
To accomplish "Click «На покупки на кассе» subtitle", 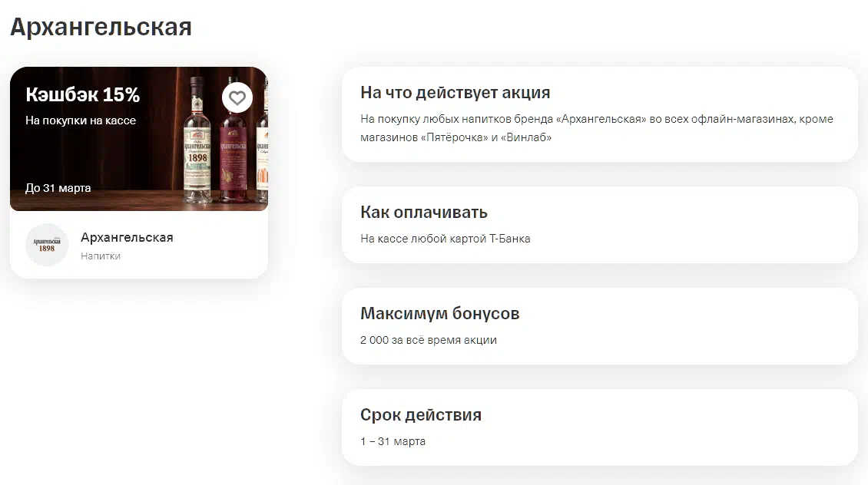I will tap(81, 120).
